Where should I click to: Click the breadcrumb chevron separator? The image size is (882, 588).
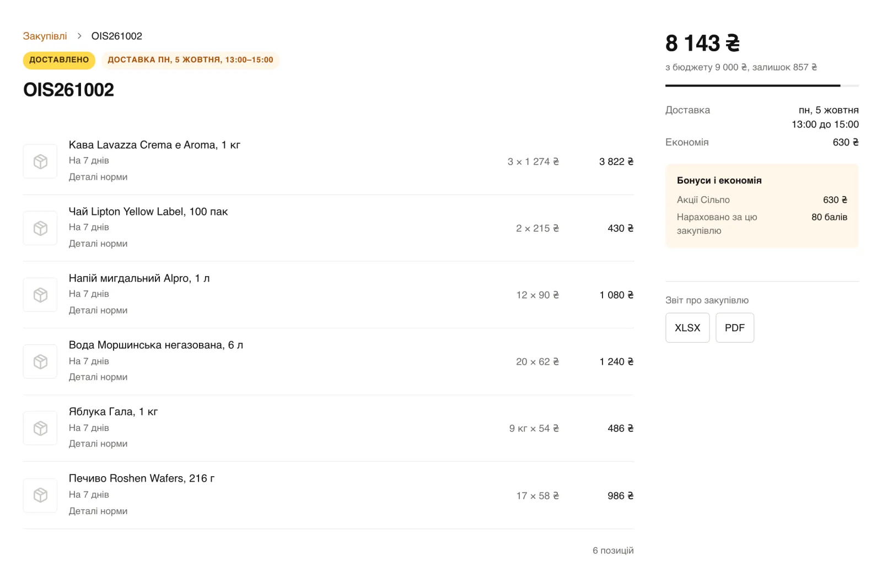pyautogui.click(x=79, y=36)
